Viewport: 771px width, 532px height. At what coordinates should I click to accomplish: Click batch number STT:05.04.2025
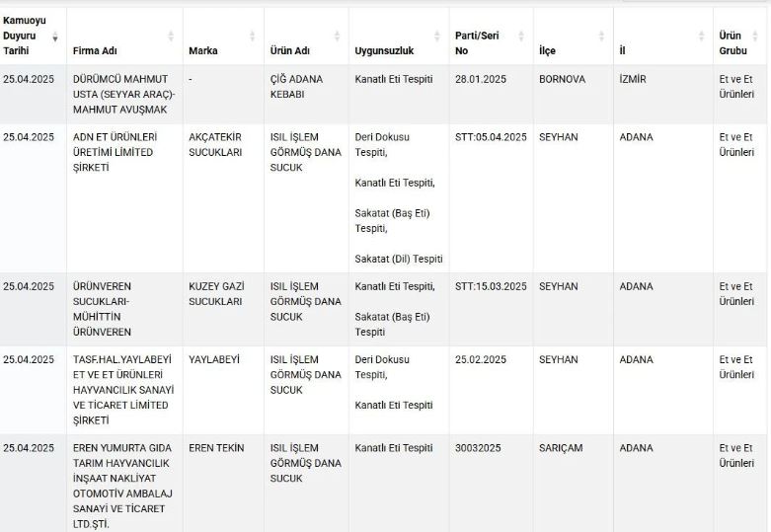pyautogui.click(x=491, y=137)
